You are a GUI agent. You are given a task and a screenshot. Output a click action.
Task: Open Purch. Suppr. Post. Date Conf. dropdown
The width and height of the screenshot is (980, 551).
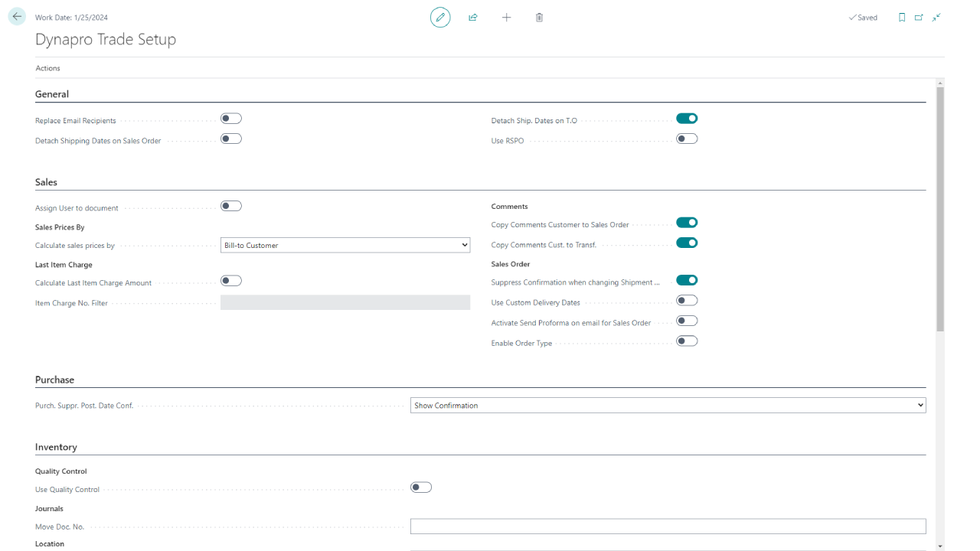pos(668,405)
